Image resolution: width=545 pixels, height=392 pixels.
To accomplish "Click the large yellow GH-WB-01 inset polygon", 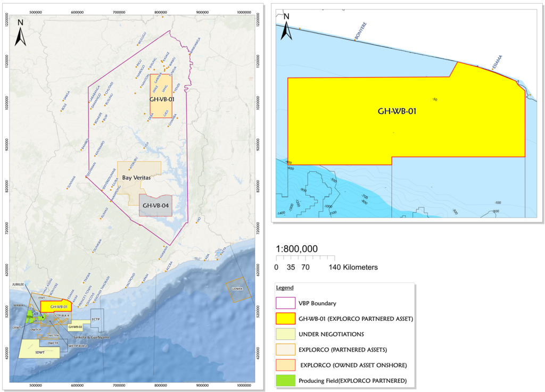I will pyautogui.click(x=397, y=112).
